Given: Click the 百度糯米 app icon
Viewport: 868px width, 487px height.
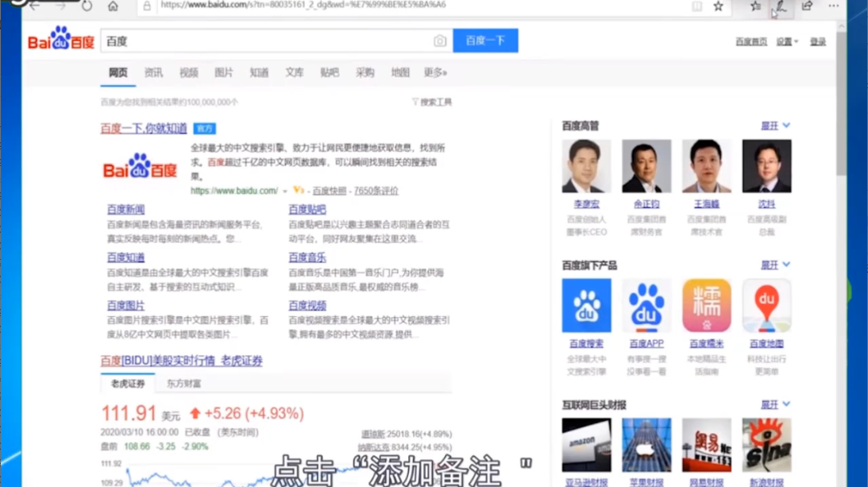Looking at the screenshot, I should tap(706, 306).
